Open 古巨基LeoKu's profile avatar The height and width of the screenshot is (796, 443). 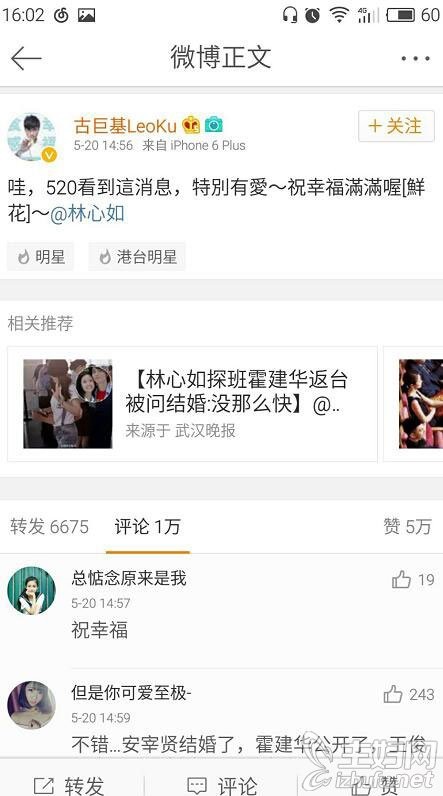[31, 137]
